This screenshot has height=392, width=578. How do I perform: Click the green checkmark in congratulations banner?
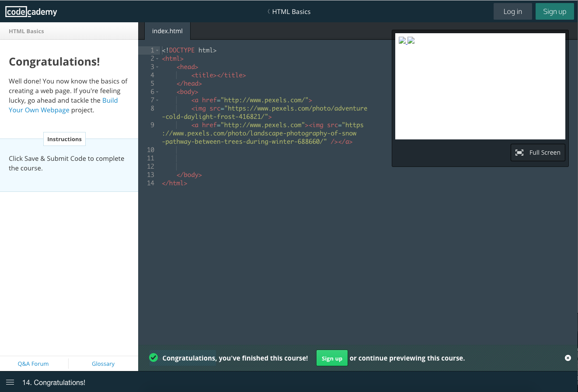pyautogui.click(x=153, y=357)
